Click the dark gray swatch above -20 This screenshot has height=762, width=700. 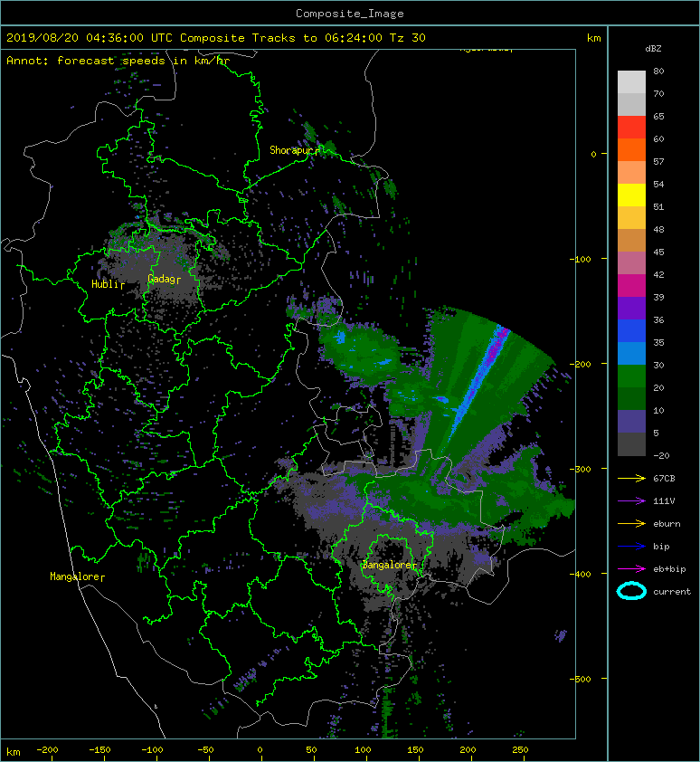point(631,443)
